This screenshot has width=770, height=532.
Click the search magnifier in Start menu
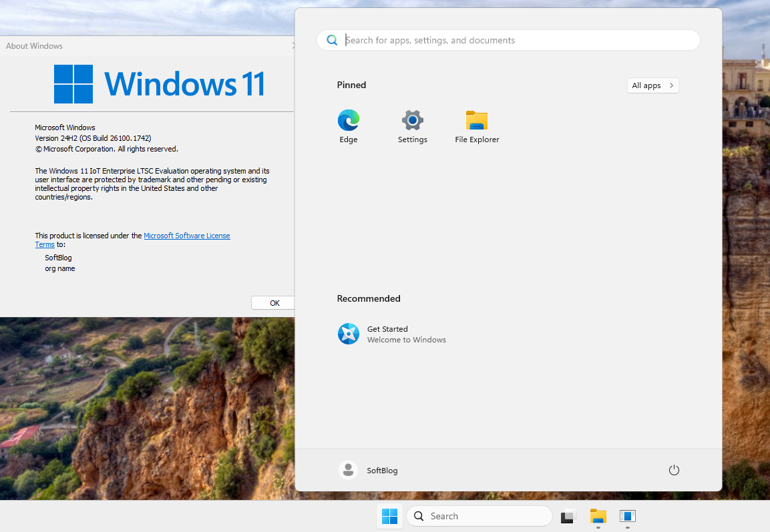coord(332,40)
